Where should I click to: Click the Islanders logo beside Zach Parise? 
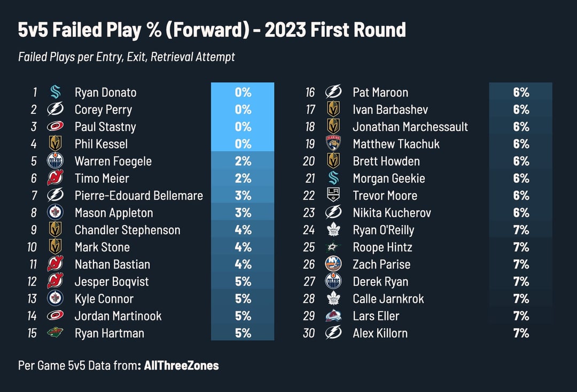(x=333, y=264)
